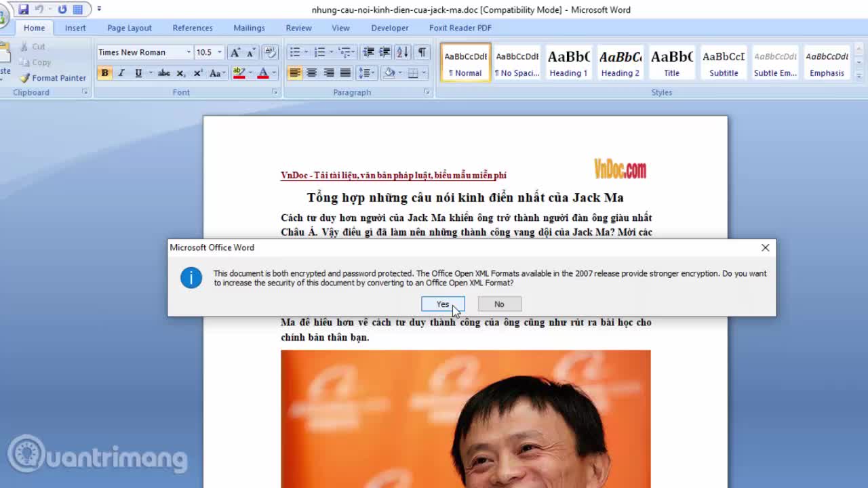Click the Justify alignment icon
This screenshot has height=488, width=868.
tap(345, 73)
